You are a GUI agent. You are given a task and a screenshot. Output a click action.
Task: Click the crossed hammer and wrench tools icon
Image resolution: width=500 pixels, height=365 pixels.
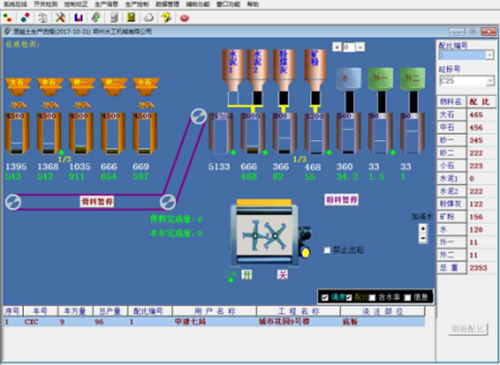pos(60,17)
